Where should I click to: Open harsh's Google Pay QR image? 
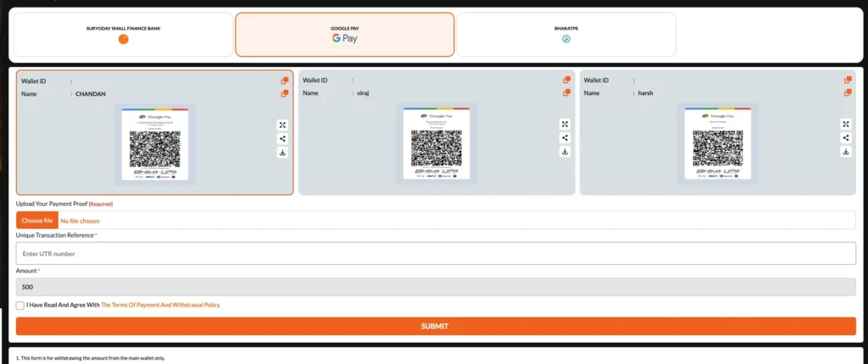(x=717, y=143)
